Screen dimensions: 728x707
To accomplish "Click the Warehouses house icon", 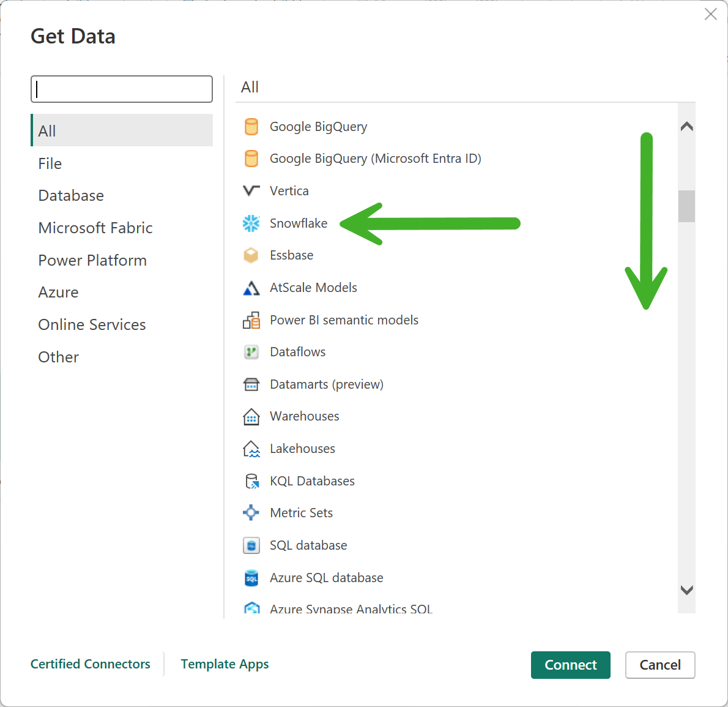I will click(x=251, y=417).
